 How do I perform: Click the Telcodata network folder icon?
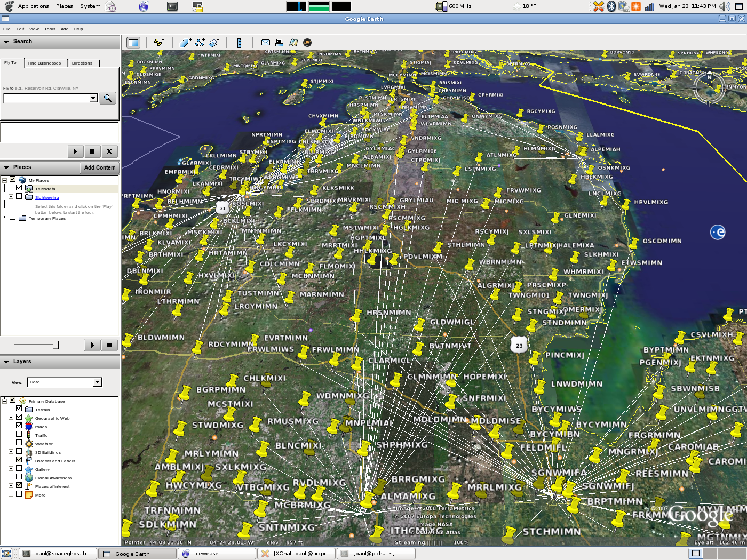(x=29, y=189)
